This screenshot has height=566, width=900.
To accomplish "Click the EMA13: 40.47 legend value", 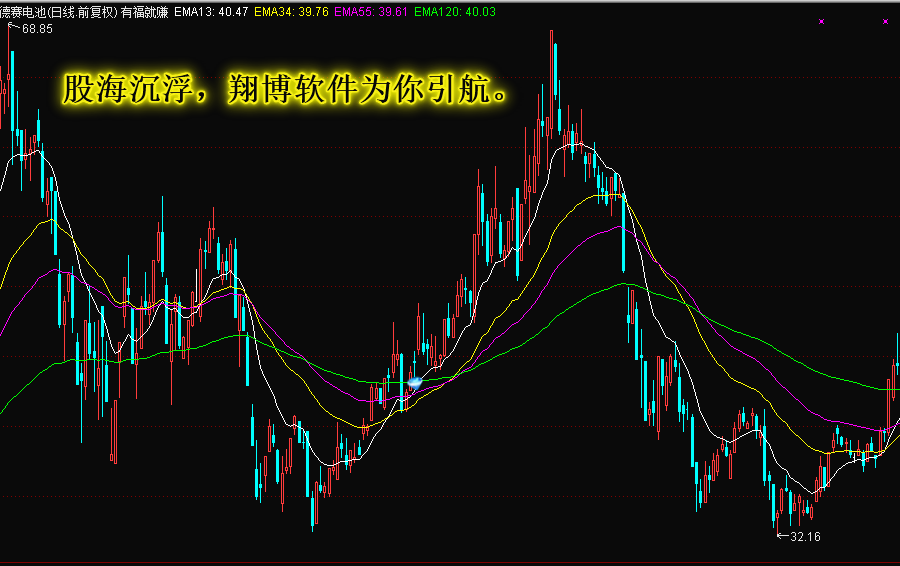I will pos(211,12).
